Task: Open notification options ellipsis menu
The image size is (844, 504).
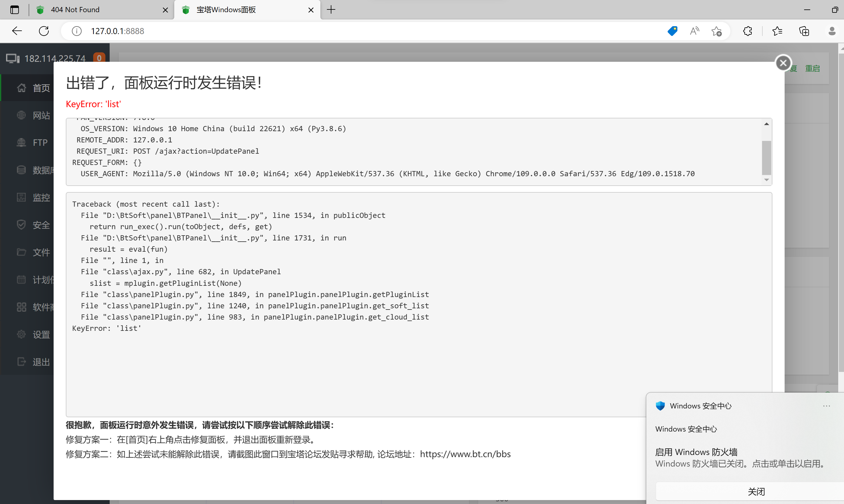Action: click(x=826, y=406)
